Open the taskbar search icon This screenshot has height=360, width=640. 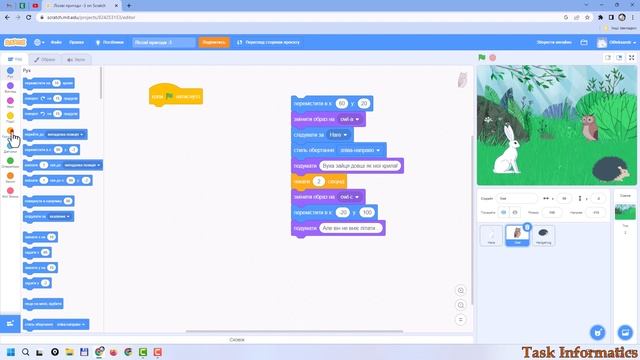point(25,352)
